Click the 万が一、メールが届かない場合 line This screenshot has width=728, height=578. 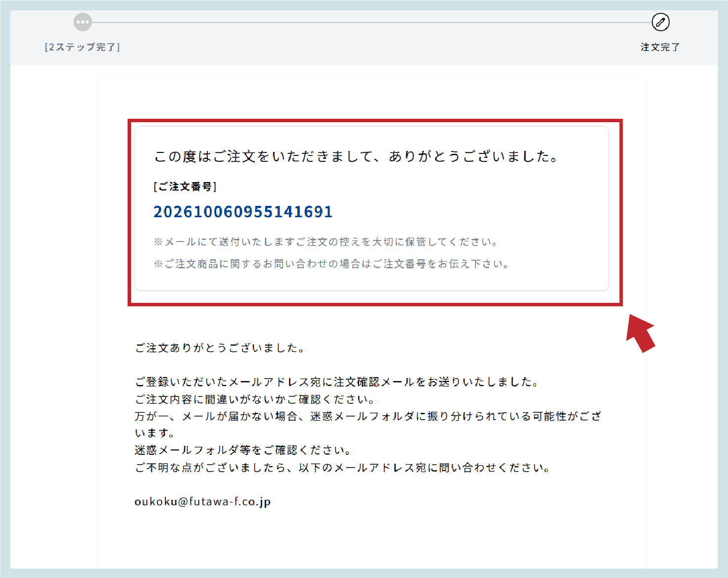tap(368, 425)
